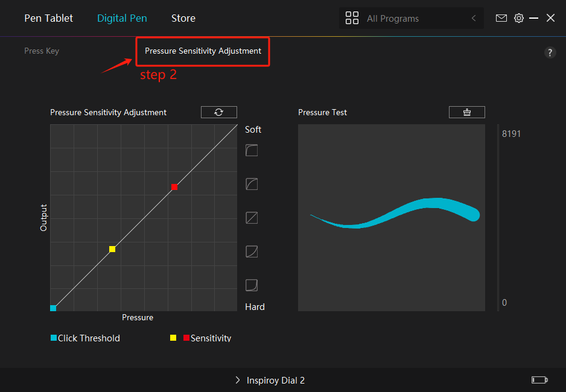Click the red sensitivity control point
This screenshot has width=566, height=392.
(174, 187)
